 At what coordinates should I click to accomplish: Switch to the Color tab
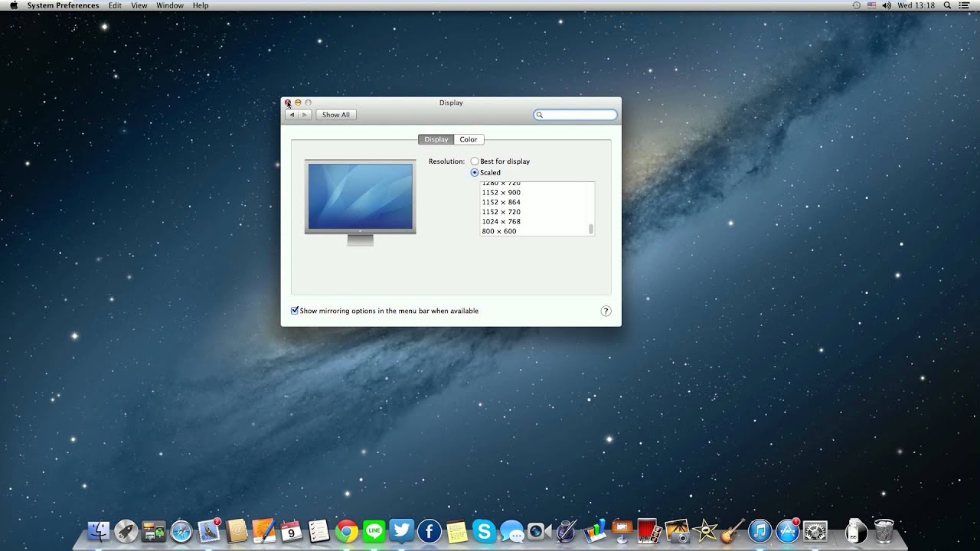469,139
